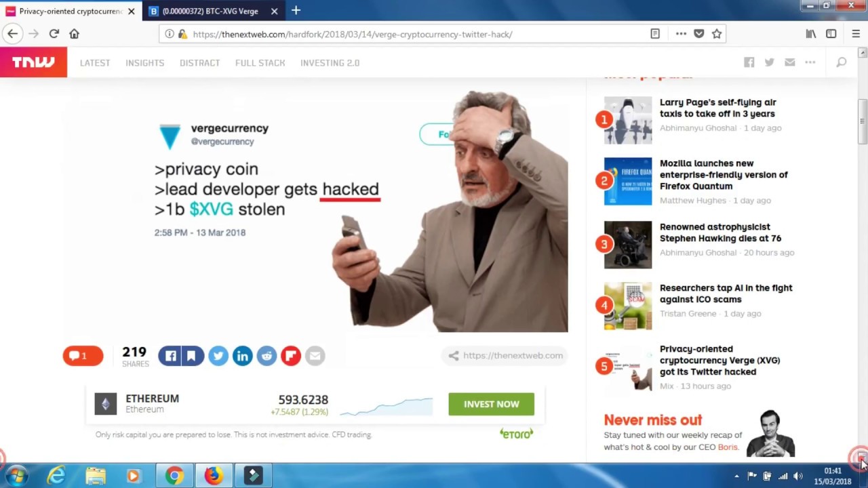Bookmark this page with the star icon

(x=717, y=34)
